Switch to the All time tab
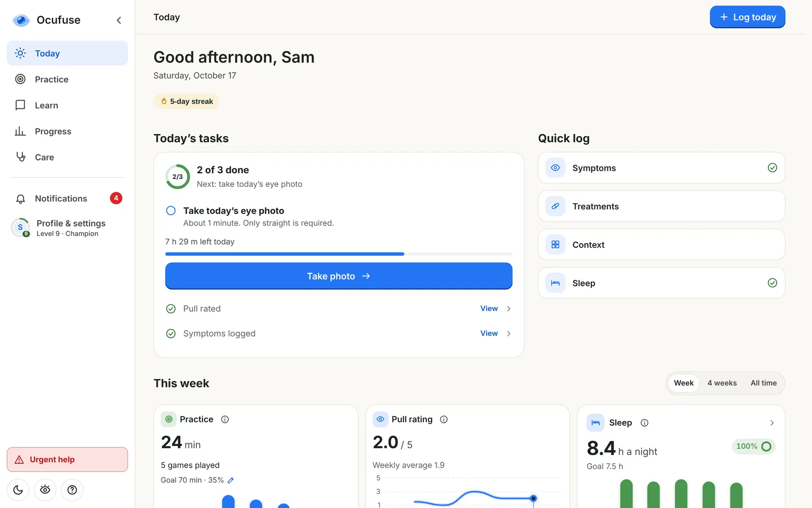812x508 pixels. click(x=764, y=383)
